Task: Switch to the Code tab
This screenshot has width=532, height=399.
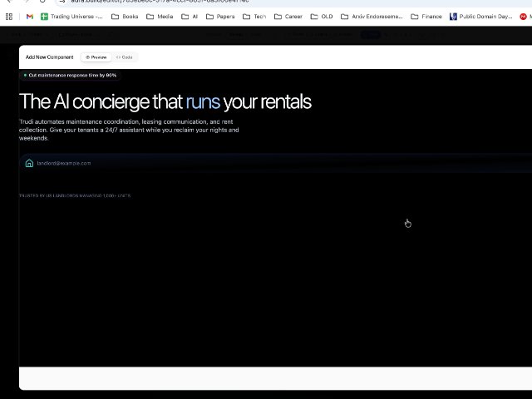Action: (125, 57)
